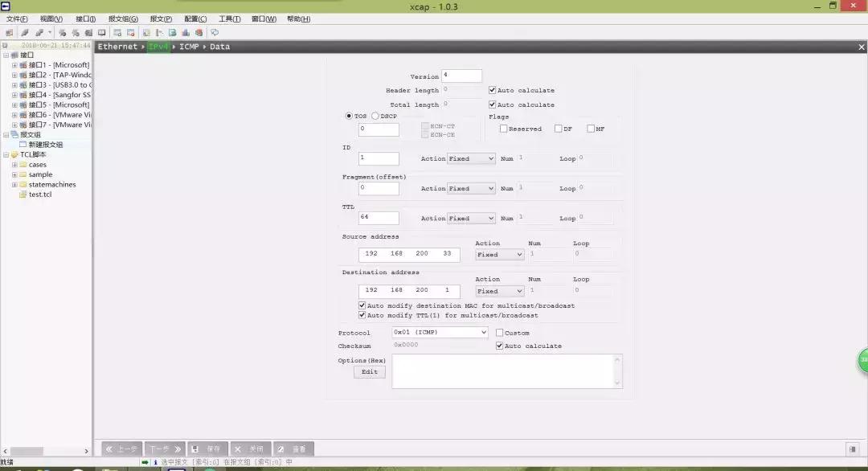Click the 保存 save button

coord(207,448)
